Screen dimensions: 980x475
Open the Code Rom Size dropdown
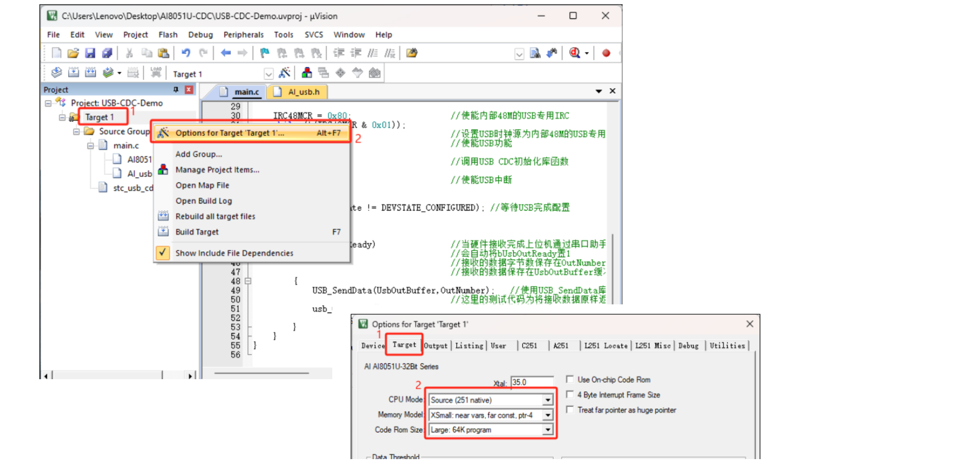tap(548, 430)
